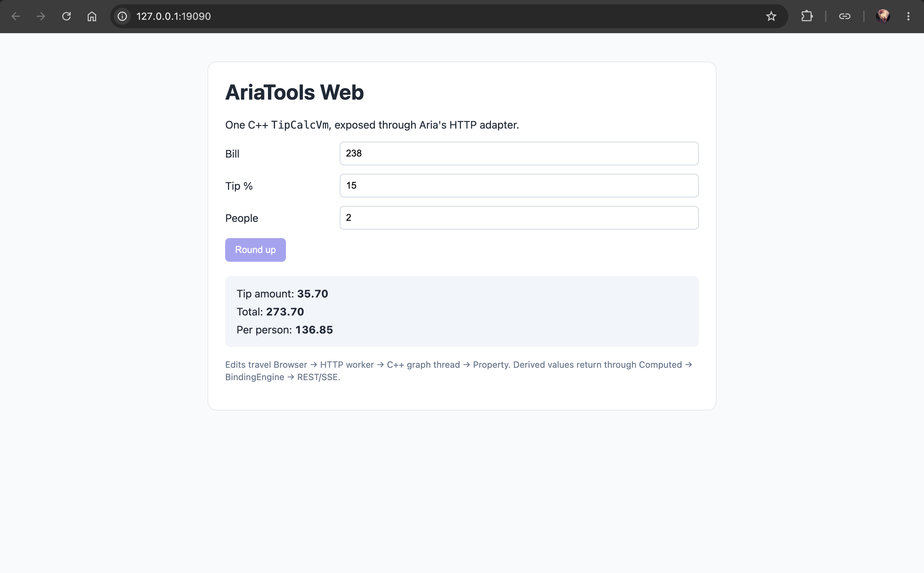924x573 pixels.
Task: Click the browser back arrow
Action: tap(16, 16)
